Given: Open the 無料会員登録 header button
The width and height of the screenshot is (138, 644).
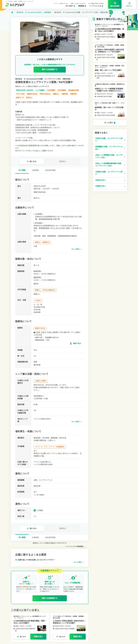Looking at the screenshot, I should pos(115,5).
